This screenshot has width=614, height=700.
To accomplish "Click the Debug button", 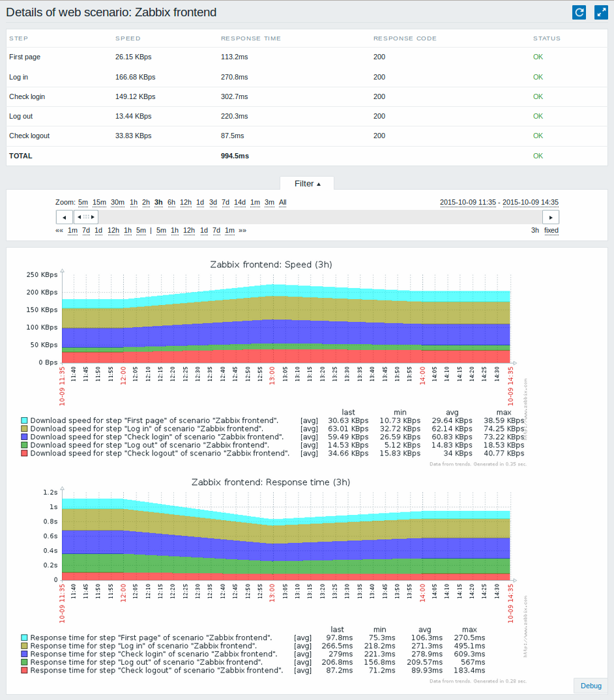I will 591,686.
